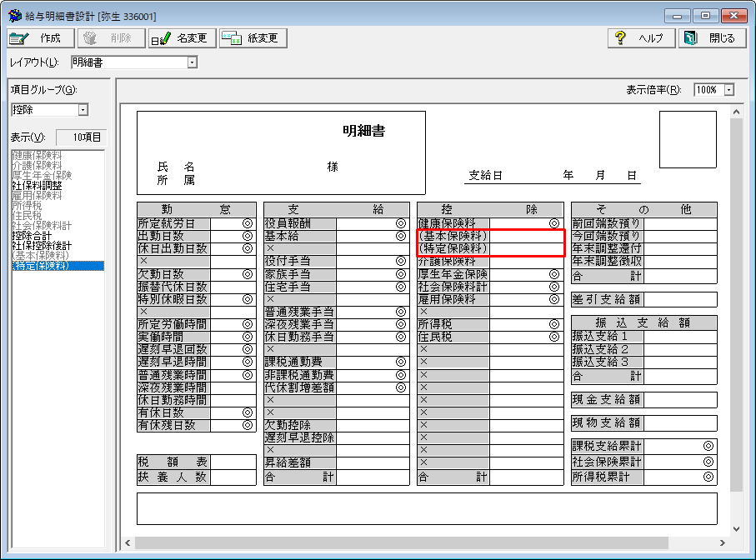Open the 項目グループ dropdown showing 控除

[83, 110]
